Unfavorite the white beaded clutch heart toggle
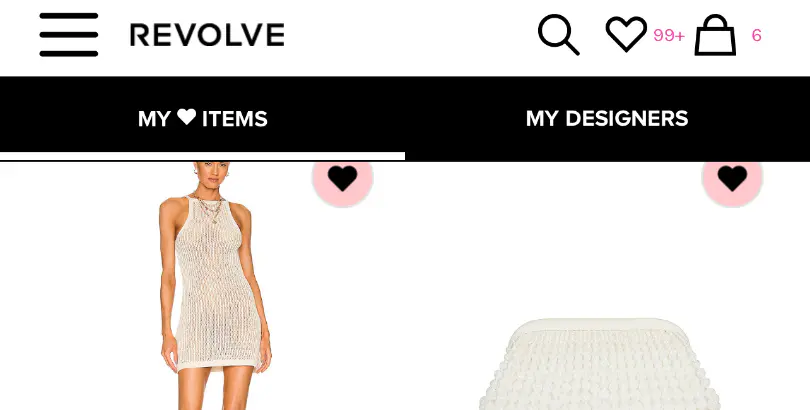The image size is (810, 410). tap(733, 179)
